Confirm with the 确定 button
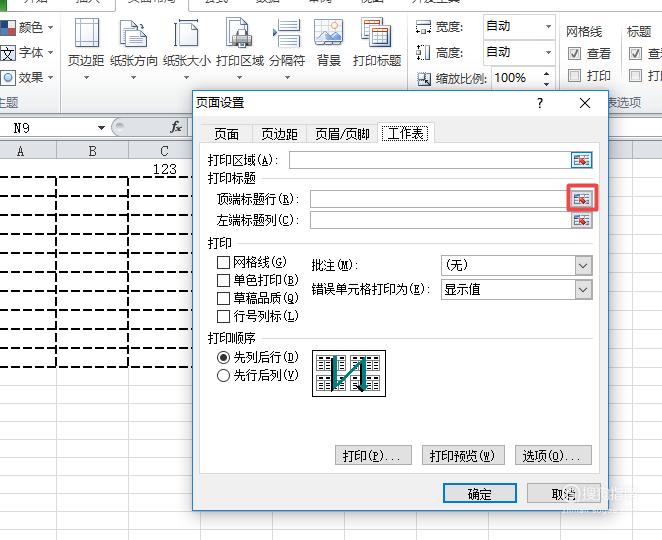 tap(480, 494)
